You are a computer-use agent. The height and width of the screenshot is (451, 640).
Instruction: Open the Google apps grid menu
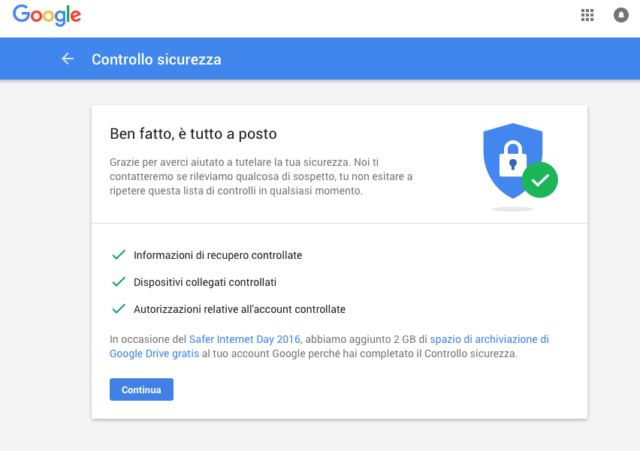click(x=587, y=15)
